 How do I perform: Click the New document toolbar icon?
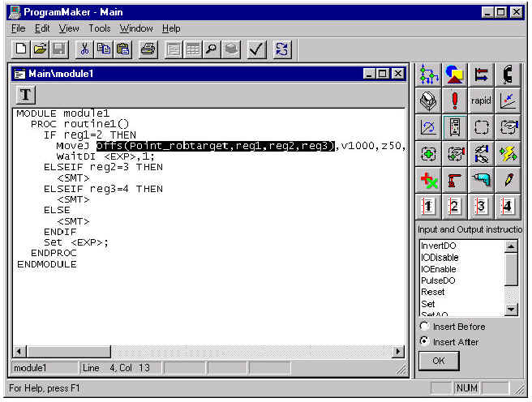(x=21, y=49)
